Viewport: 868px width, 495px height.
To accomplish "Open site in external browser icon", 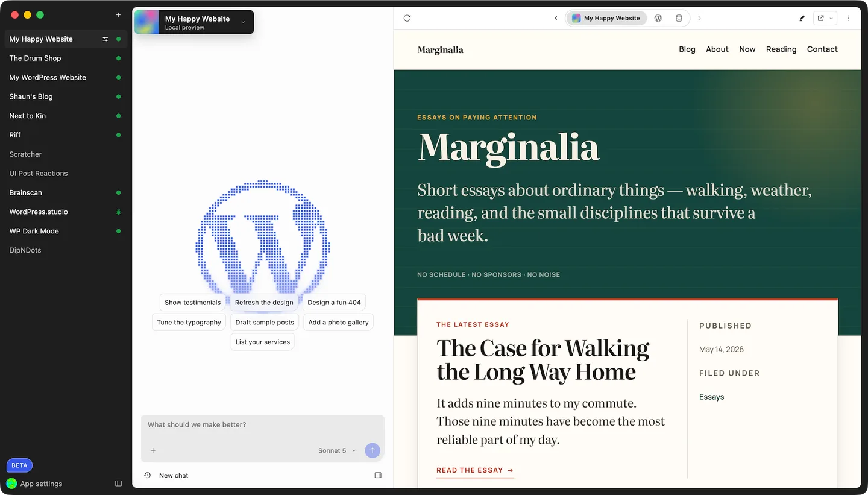I will 820,18.
